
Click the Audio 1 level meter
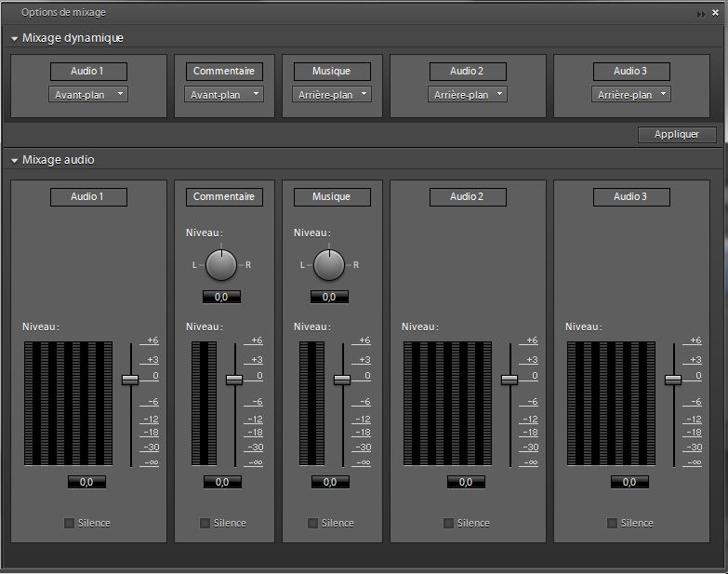tap(68, 404)
